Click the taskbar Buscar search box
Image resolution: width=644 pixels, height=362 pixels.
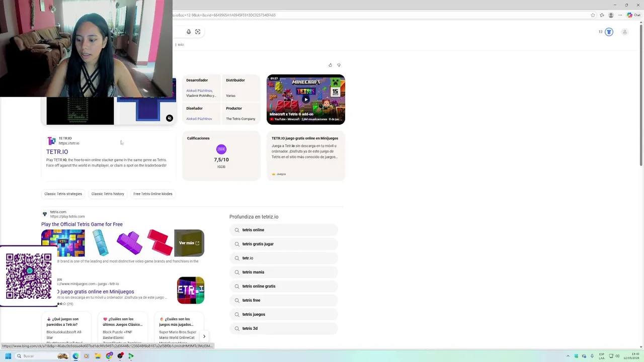click(41, 356)
